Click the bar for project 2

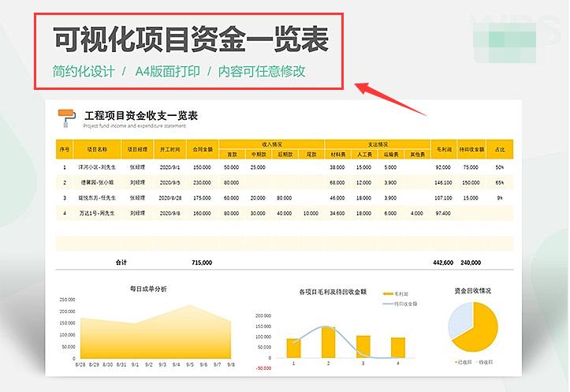coord(328,342)
